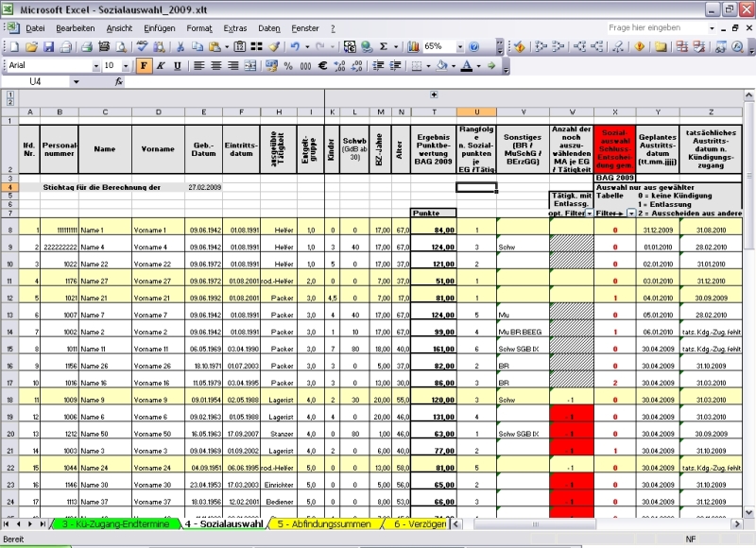
Task: Toggle merge and center cells
Action: tap(250, 66)
